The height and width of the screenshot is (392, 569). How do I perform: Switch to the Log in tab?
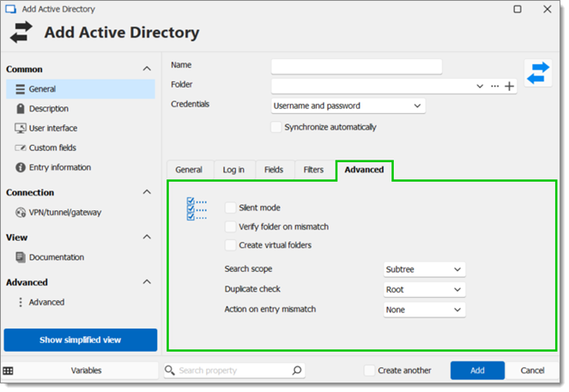(233, 170)
